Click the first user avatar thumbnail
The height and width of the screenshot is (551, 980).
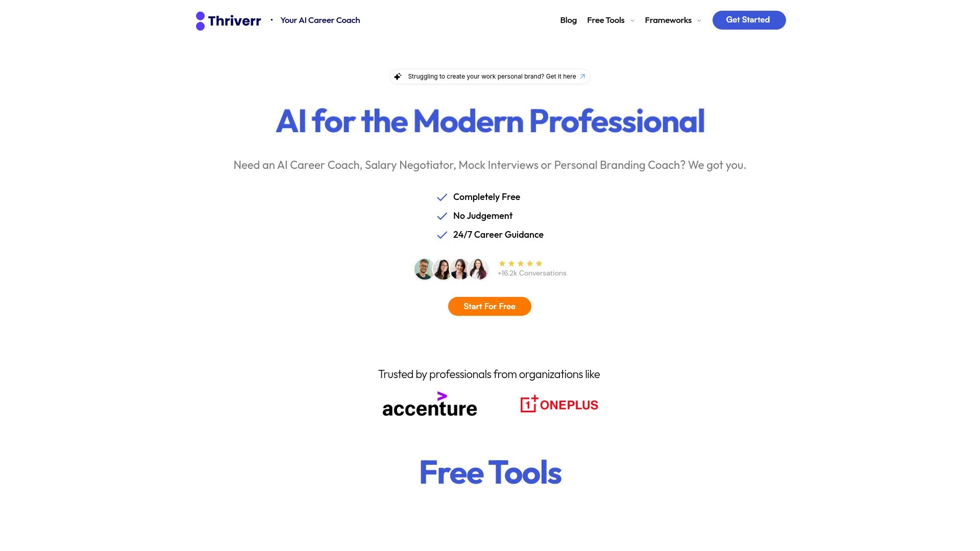tap(425, 269)
